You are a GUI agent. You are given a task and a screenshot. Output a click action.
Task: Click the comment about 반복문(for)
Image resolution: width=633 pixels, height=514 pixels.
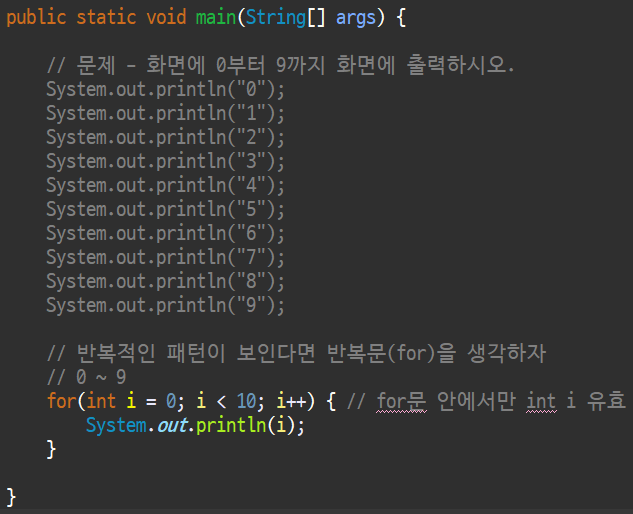(296, 353)
